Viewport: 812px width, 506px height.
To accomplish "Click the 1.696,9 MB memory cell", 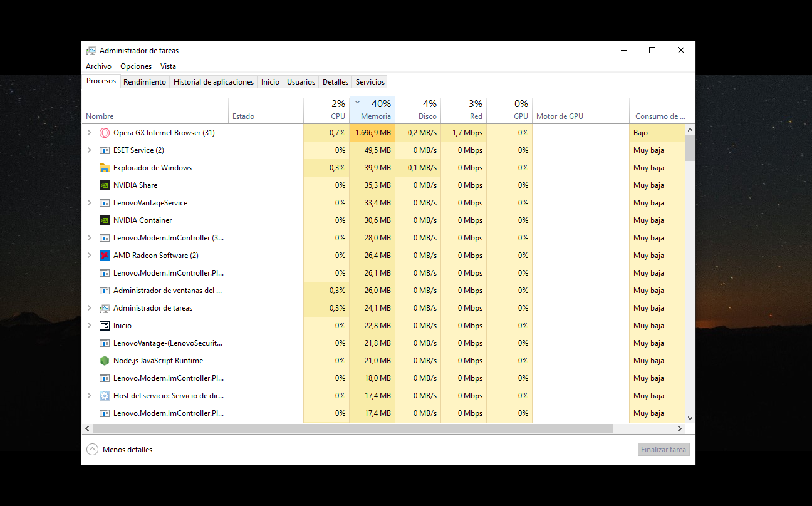I will tap(372, 133).
